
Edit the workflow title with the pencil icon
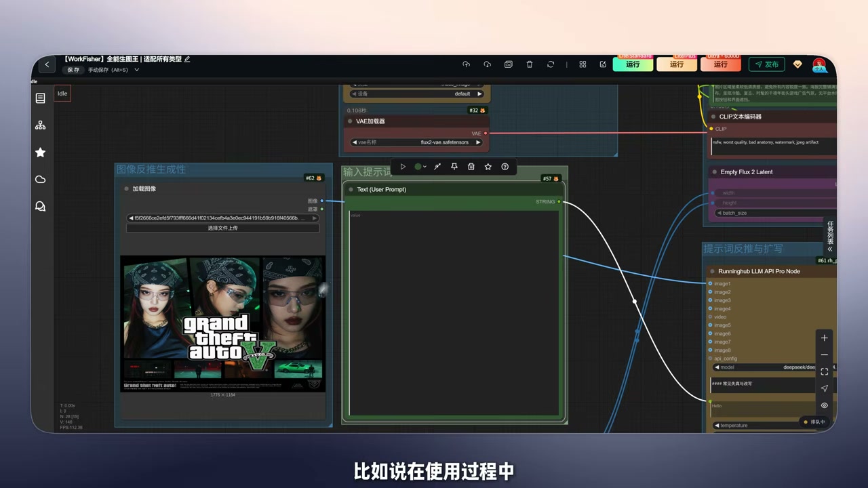(187, 59)
